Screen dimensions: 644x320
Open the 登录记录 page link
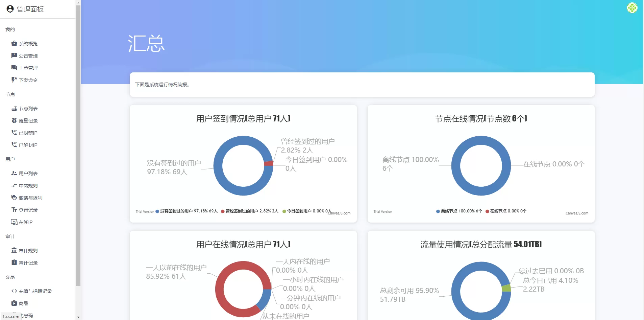point(28,210)
